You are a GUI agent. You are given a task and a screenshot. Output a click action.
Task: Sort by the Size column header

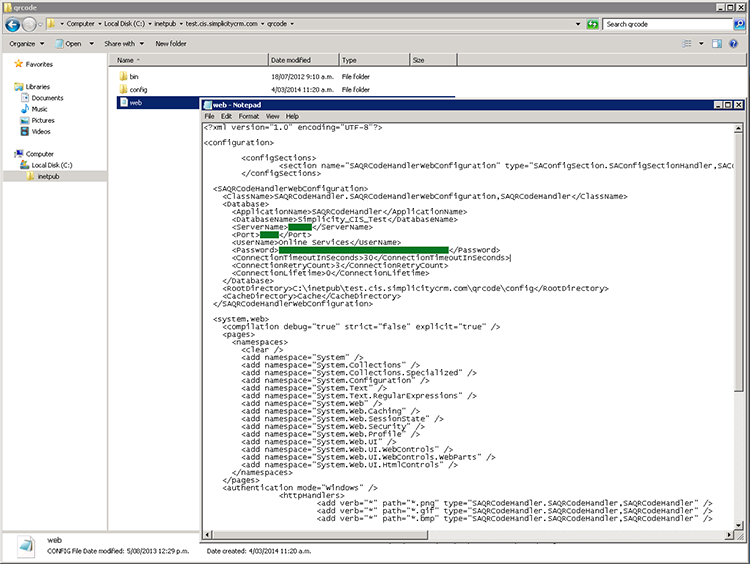pos(433,60)
